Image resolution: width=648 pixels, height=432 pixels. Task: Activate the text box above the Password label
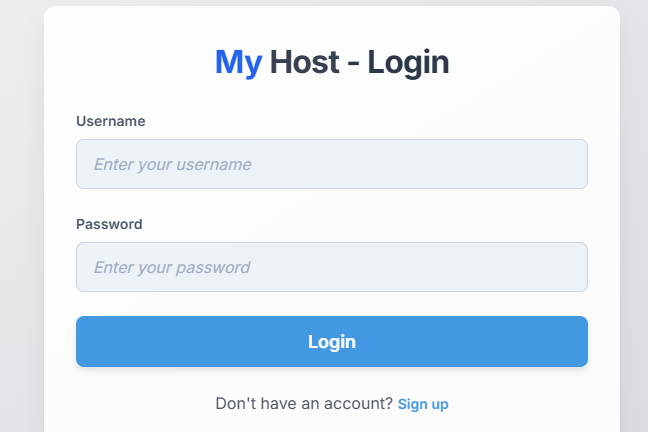click(x=331, y=164)
